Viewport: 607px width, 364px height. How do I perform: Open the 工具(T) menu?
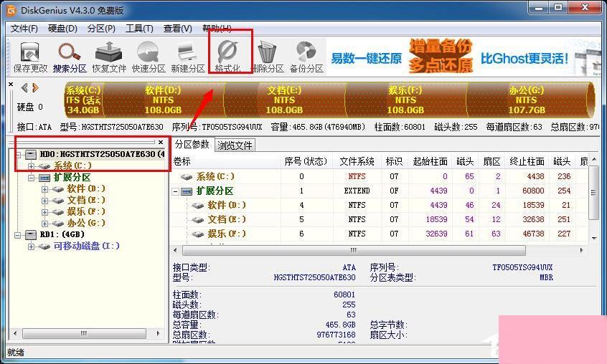139,29
